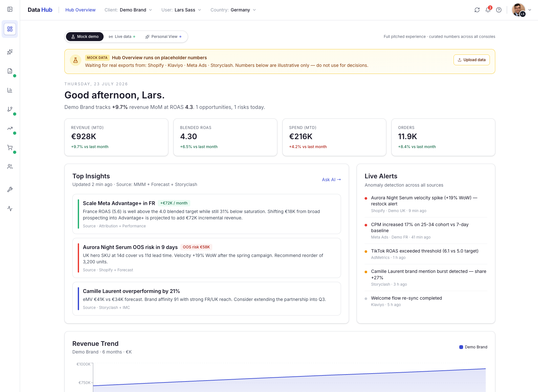
Task: Open the TikTok ROAS exceeded threshold alert
Action: coord(426,254)
